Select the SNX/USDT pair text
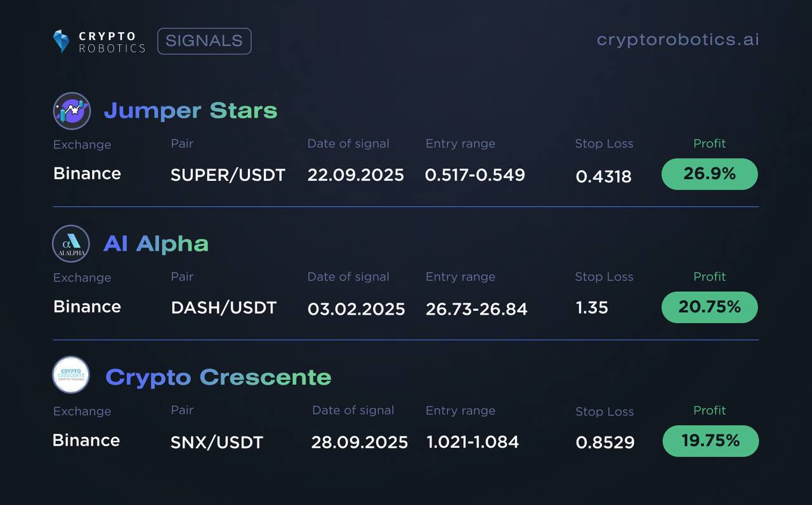Viewport: 812px width, 505px height. point(217,442)
